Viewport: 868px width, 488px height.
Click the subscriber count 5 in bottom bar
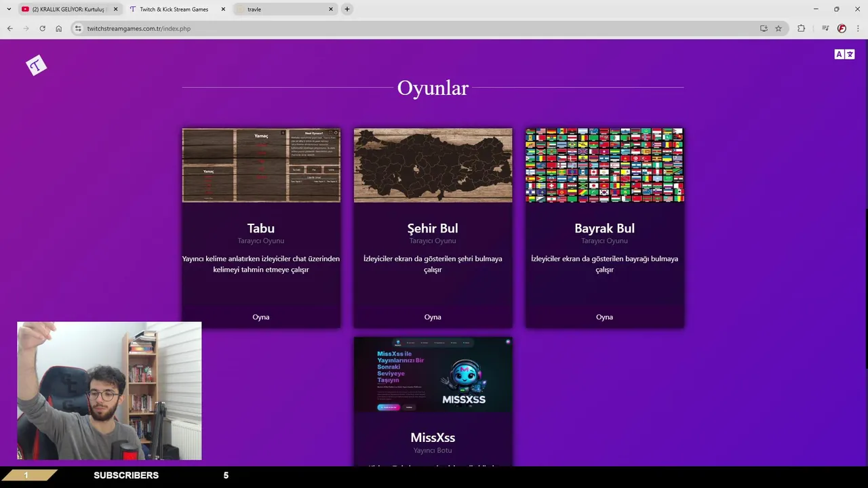226,475
